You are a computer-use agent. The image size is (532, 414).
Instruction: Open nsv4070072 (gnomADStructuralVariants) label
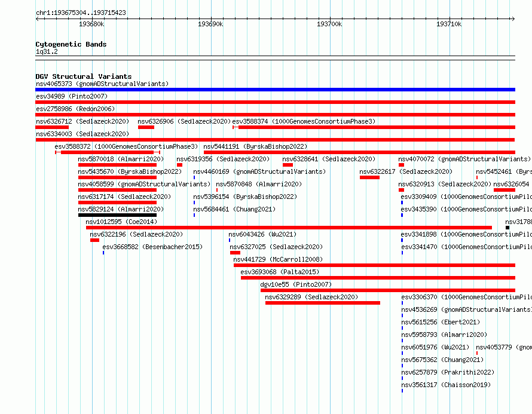[464, 159]
